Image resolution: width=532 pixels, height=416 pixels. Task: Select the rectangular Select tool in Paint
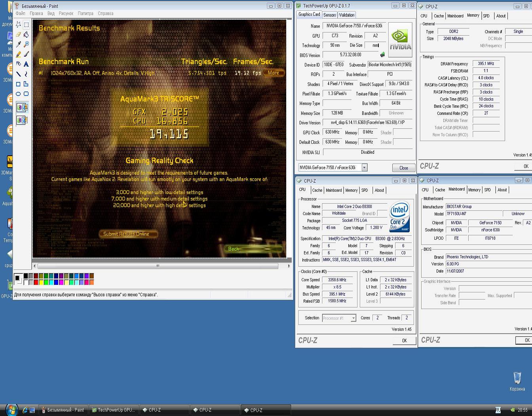pyautogui.click(x=26, y=25)
